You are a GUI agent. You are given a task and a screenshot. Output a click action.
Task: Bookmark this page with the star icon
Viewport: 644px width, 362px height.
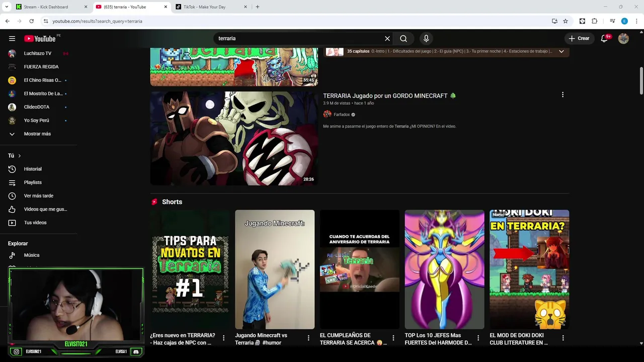click(566, 21)
